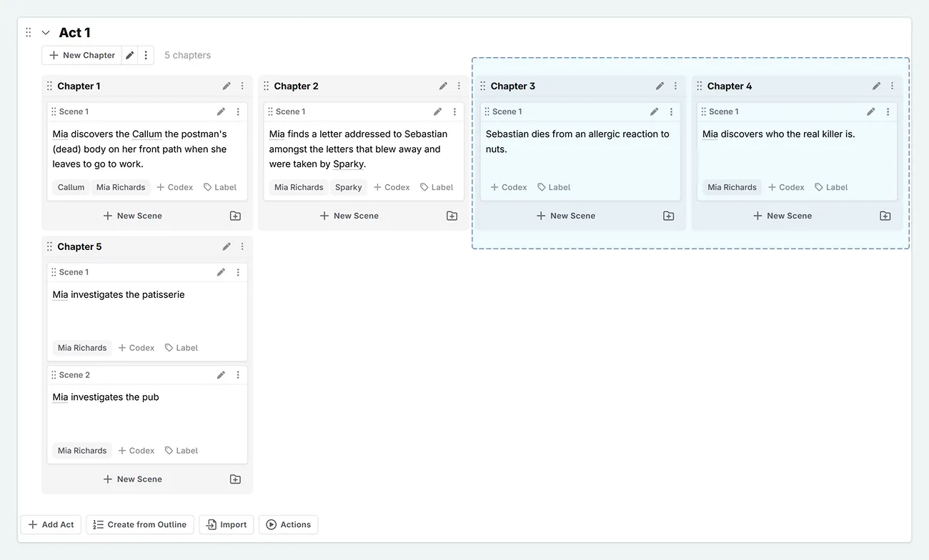Screen dimensions: 929x560
Task: Add a Codex entry to the nut allergy scene
Action: tap(508, 186)
